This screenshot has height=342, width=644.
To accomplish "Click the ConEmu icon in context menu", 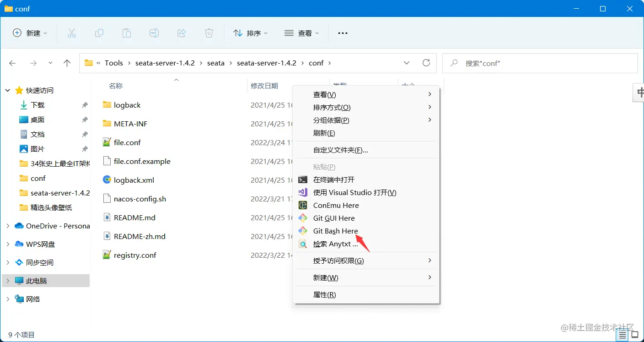I will click(303, 205).
